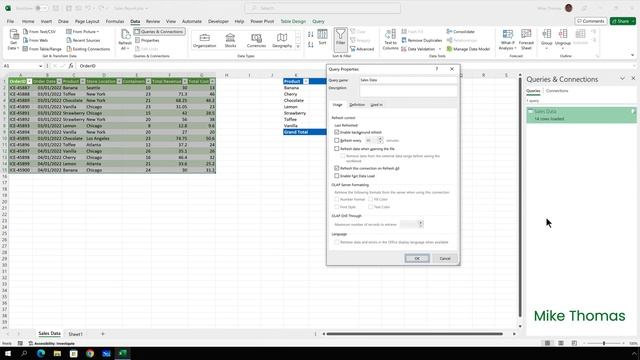
Task: Open Product pivot filter dropdown
Action: point(306,82)
